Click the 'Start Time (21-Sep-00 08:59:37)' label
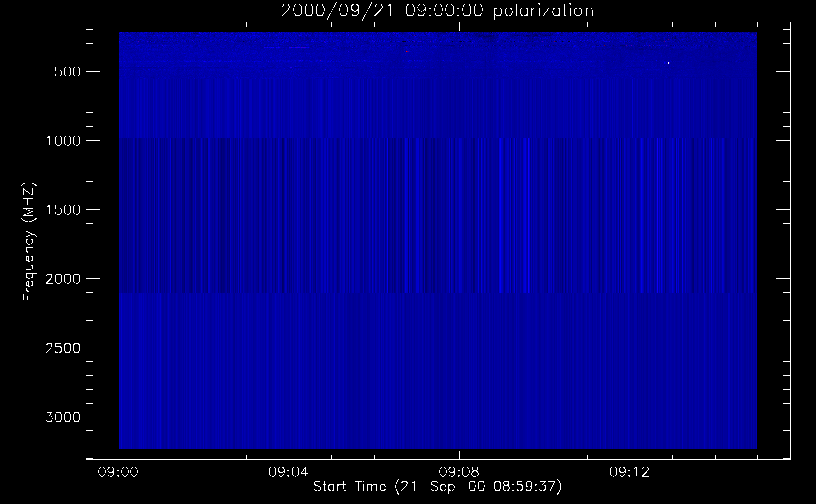 coord(437,487)
